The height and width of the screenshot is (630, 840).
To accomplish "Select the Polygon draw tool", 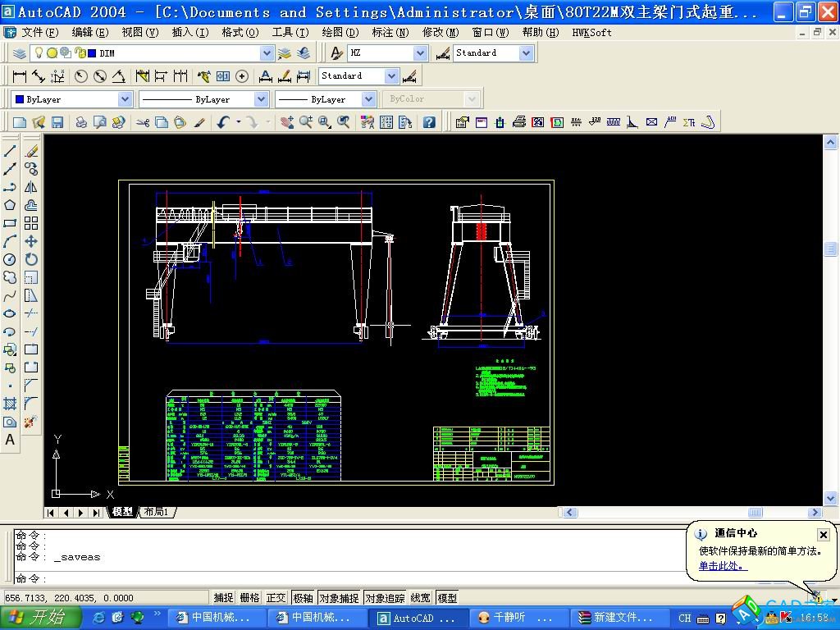I will (10, 205).
